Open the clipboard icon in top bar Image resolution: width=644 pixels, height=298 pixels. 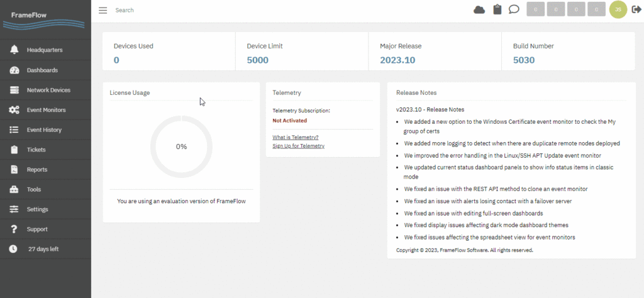click(x=497, y=9)
